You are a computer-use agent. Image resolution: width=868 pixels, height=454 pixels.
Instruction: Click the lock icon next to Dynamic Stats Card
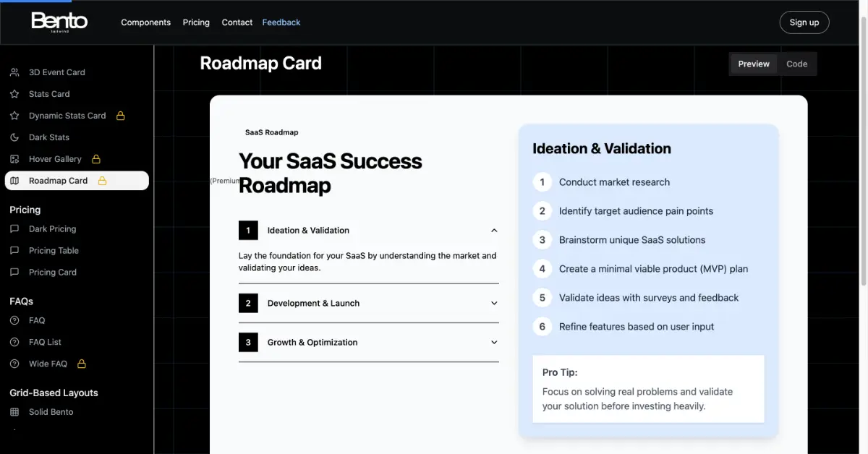pyautogui.click(x=121, y=116)
